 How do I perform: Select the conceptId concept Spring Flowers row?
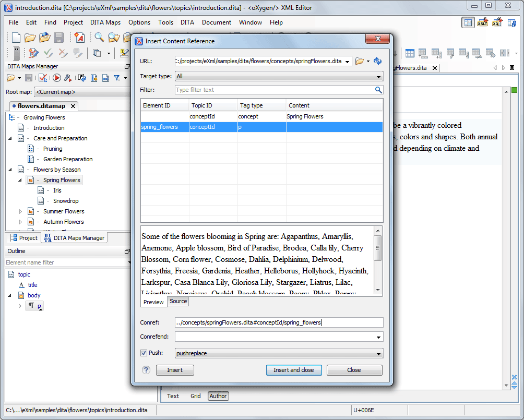(x=261, y=117)
